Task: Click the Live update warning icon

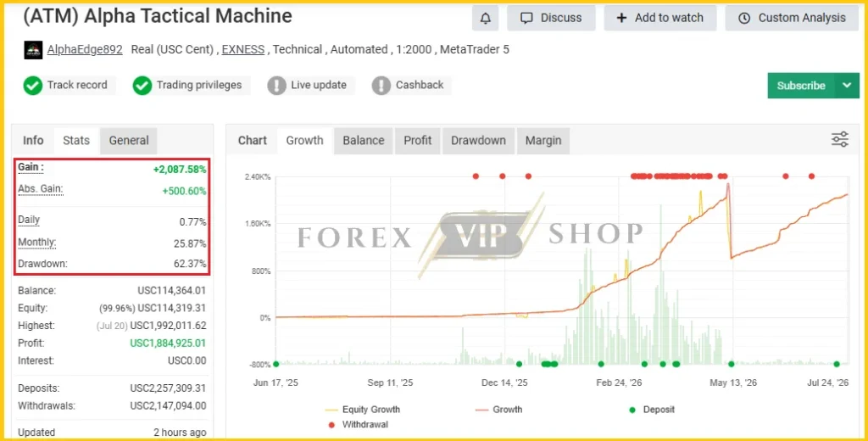Action: (277, 86)
